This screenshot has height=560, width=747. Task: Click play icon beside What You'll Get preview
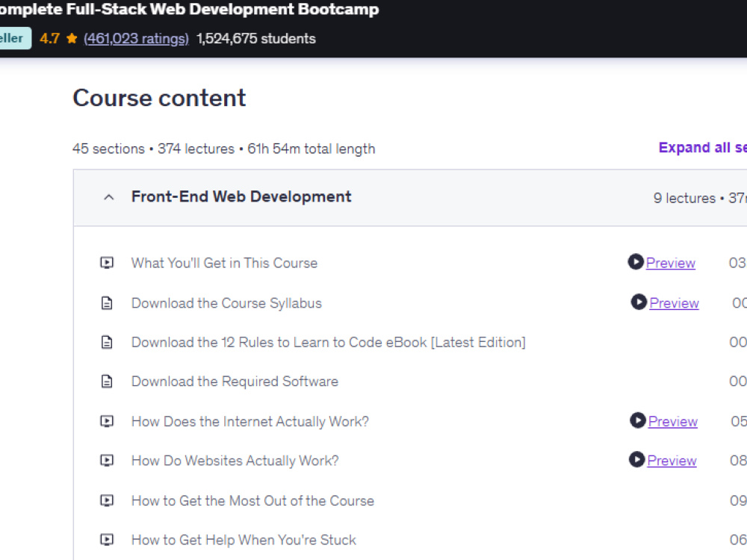636,261
